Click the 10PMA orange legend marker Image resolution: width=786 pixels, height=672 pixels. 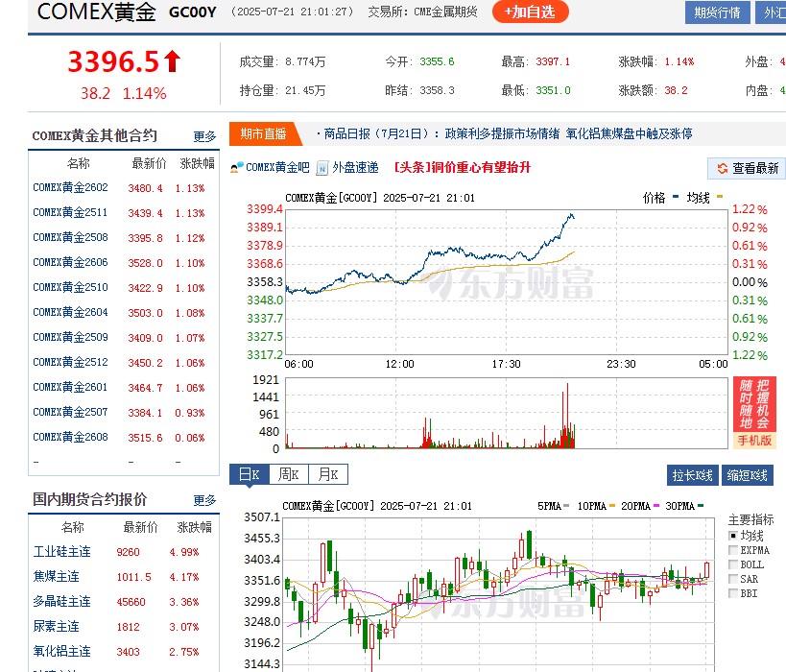[612, 506]
